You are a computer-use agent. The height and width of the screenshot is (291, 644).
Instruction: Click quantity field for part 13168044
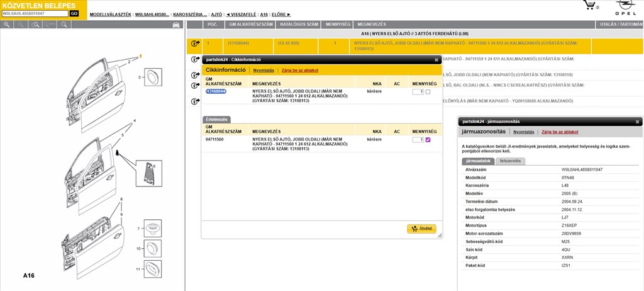418,92
